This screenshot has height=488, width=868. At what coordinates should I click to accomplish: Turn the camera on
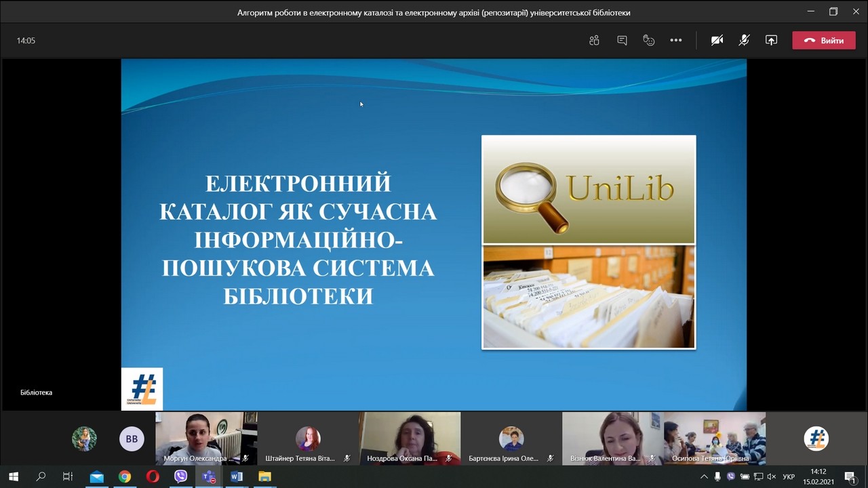tap(717, 41)
